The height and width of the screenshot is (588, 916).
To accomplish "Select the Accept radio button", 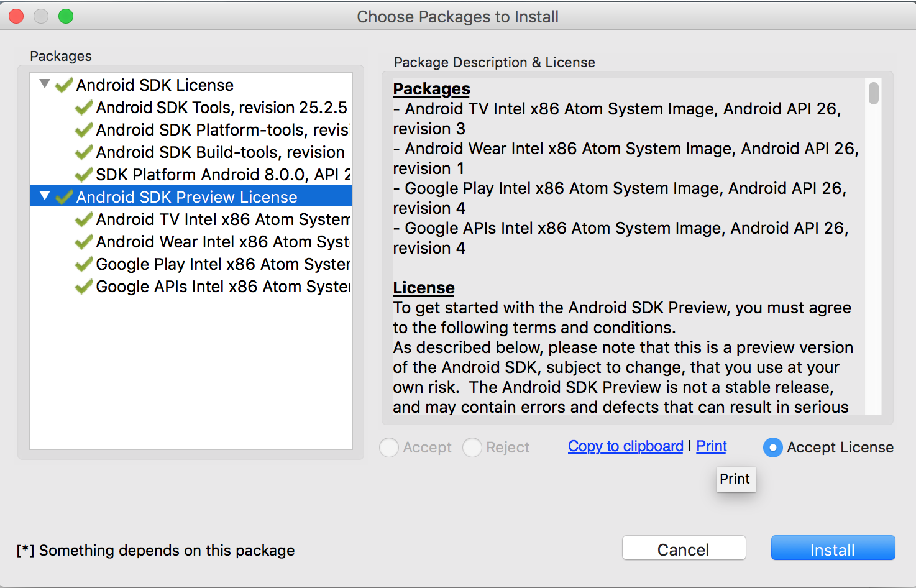I will [x=389, y=448].
